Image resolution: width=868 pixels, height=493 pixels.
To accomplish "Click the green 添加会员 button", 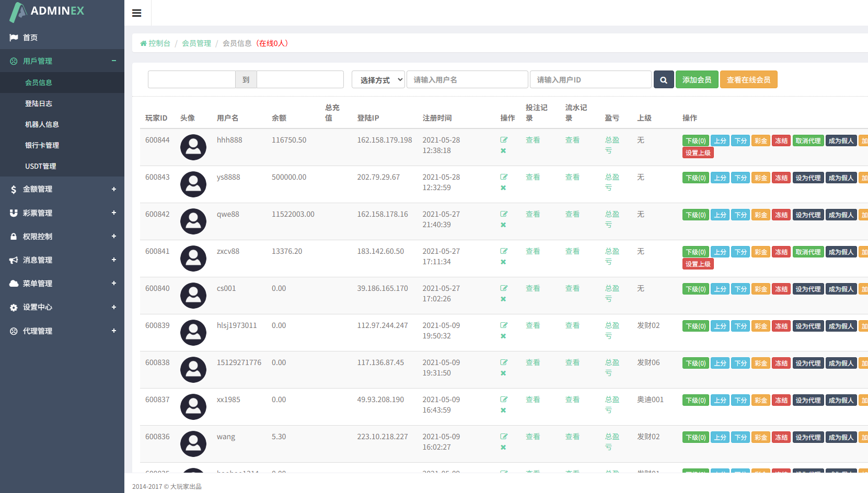I will [697, 80].
